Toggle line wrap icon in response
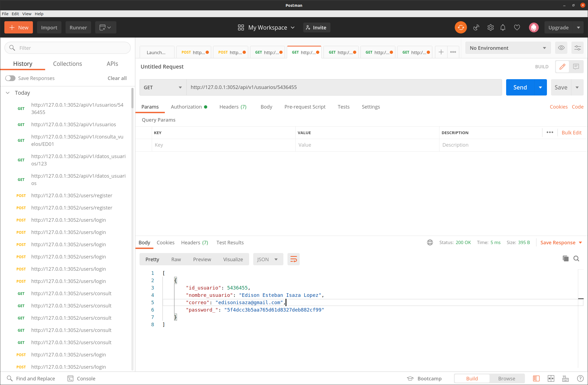This screenshot has width=588, height=385. coord(293,259)
